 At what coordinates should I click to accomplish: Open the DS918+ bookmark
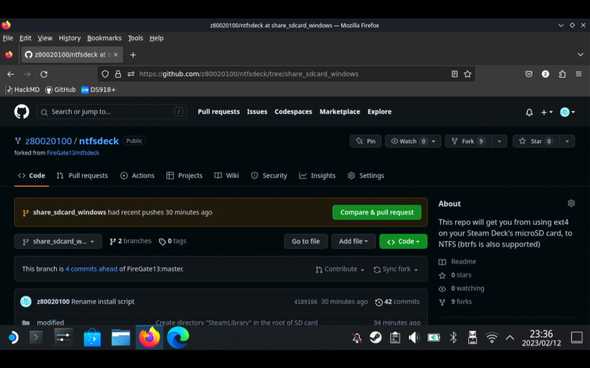pos(98,90)
